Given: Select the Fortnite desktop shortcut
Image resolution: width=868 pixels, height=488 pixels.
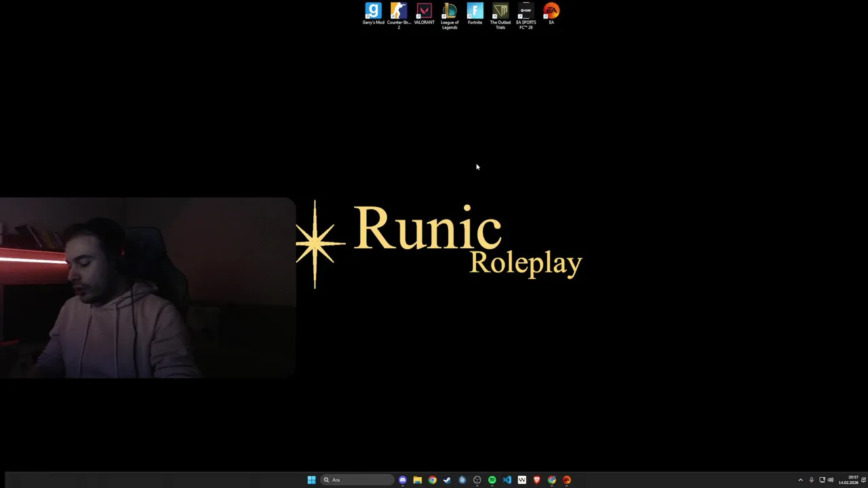Looking at the screenshot, I should (475, 14).
